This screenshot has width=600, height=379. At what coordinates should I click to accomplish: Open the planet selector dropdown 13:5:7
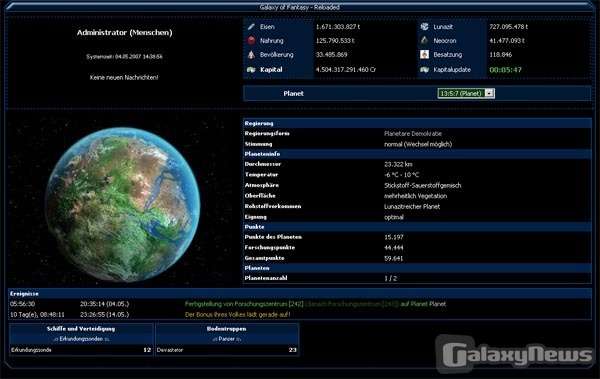point(466,93)
